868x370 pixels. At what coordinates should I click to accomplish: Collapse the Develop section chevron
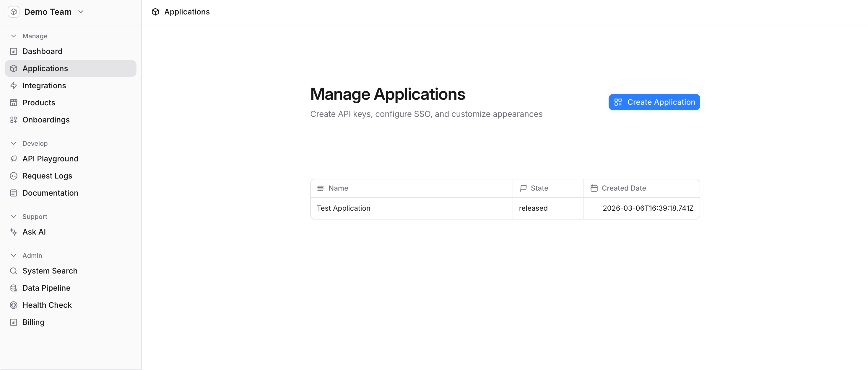pyautogui.click(x=14, y=143)
